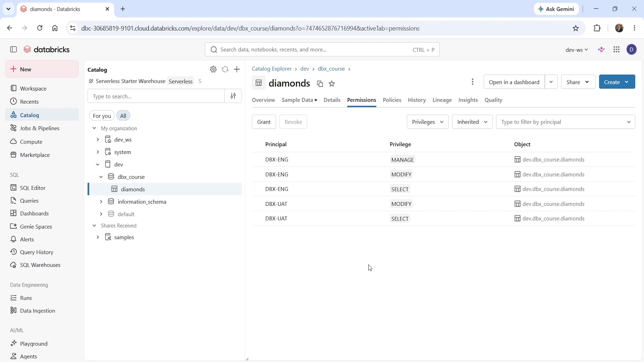Image resolution: width=644 pixels, height=362 pixels.
Task: Switch to Sample Data tab
Action: coord(299,100)
